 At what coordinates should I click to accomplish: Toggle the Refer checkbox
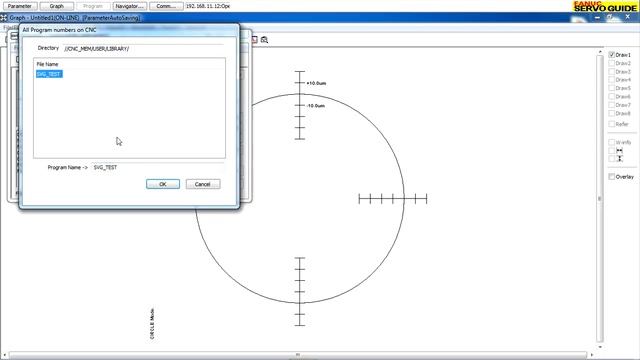611,124
